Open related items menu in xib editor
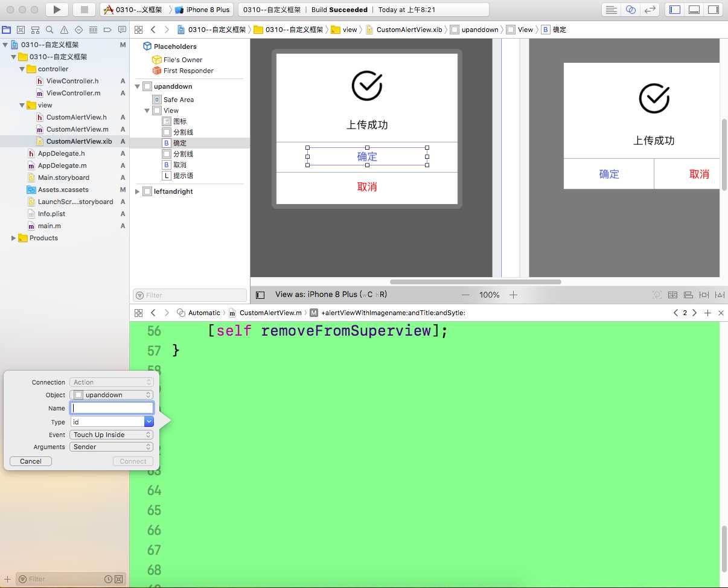This screenshot has width=728, height=588. [138, 30]
